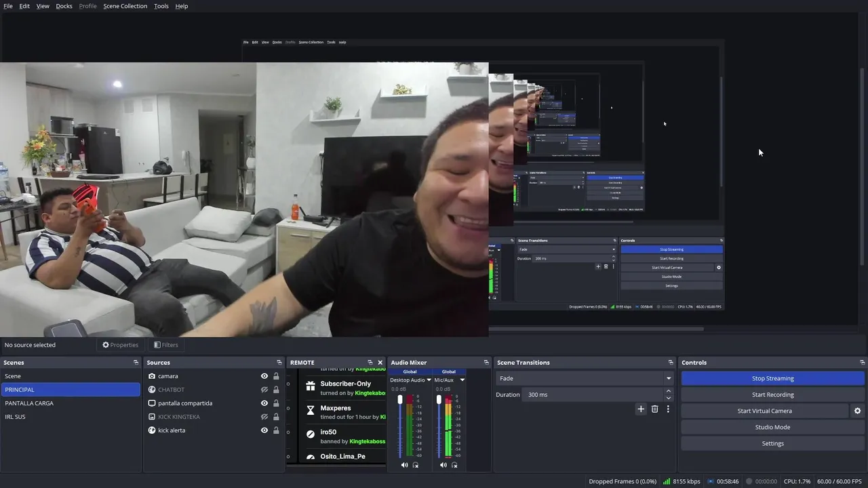This screenshot has height=488, width=868.
Task: Float the Audio Mixer dock
Action: (x=486, y=363)
